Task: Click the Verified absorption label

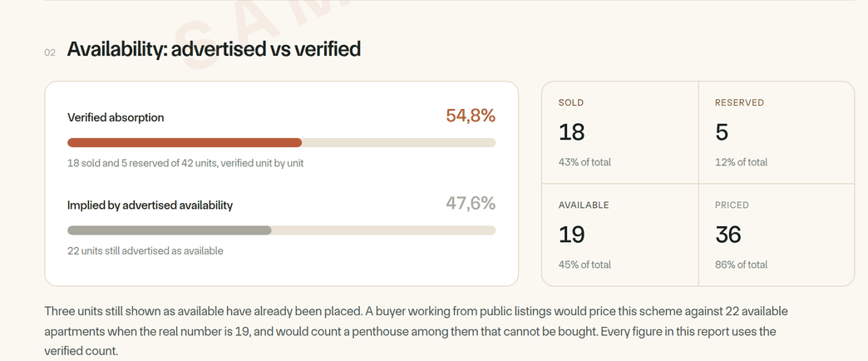Action: point(116,117)
